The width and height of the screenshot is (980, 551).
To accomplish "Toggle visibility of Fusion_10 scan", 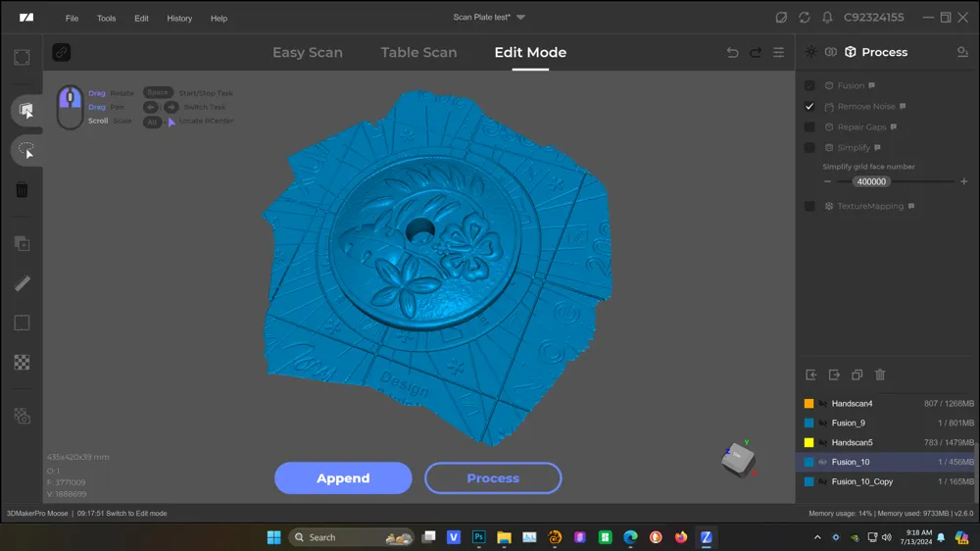I will [x=823, y=462].
